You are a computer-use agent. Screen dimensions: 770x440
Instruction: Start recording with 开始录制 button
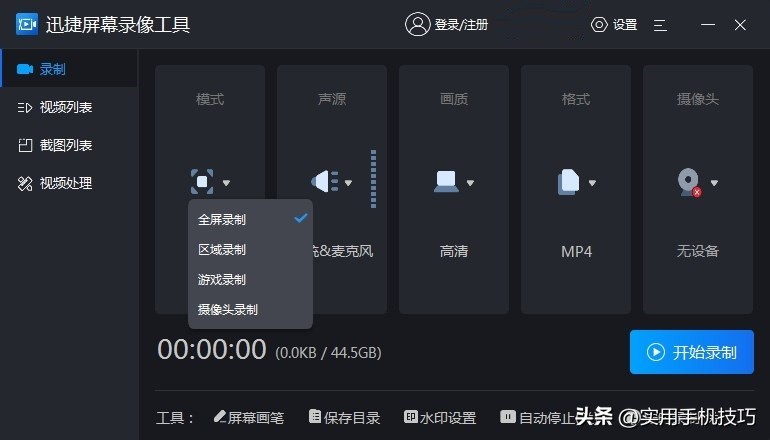(691, 352)
